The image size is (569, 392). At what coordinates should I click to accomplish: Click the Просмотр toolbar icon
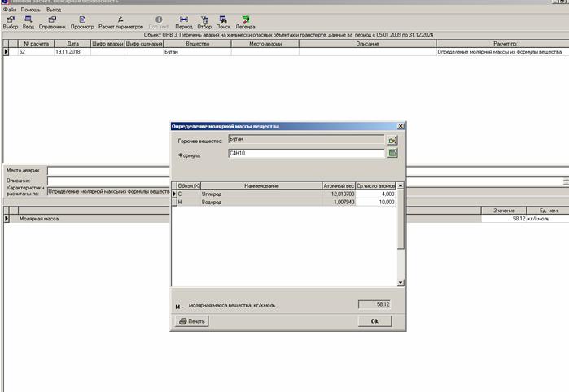[x=82, y=20]
